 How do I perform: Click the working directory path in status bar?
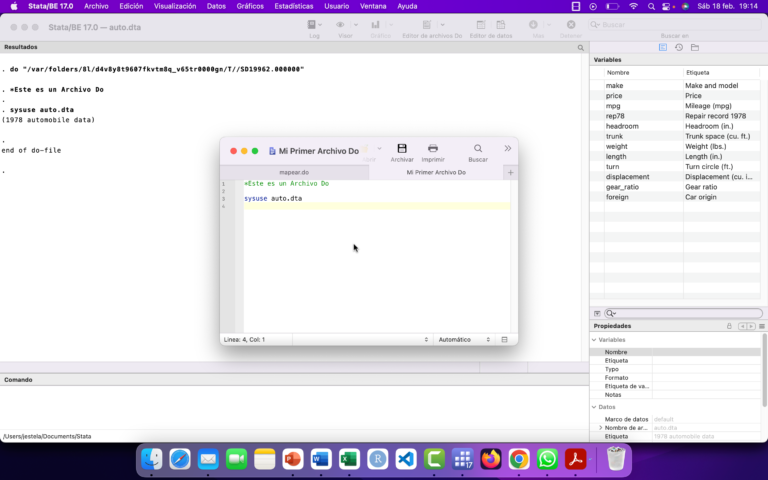click(47, 436)
